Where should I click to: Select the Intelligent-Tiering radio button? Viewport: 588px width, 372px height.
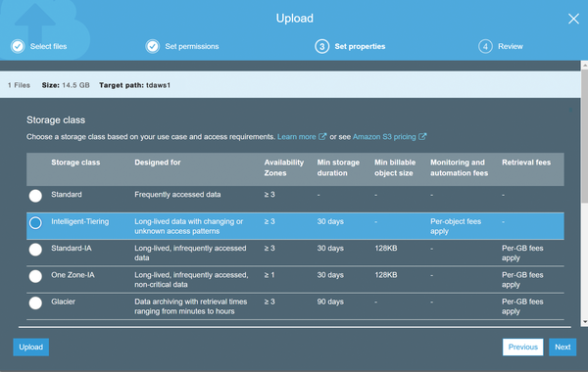[35, 223]
